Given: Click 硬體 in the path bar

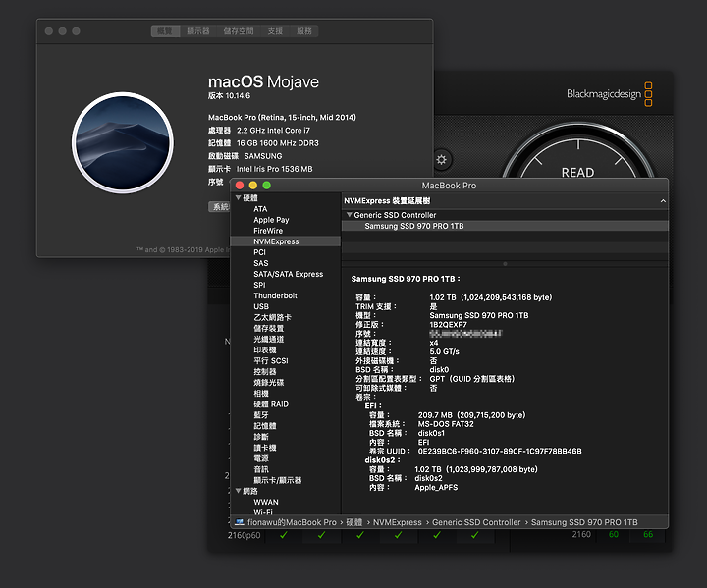Looking at the screenshot, I should coord(353,522).
